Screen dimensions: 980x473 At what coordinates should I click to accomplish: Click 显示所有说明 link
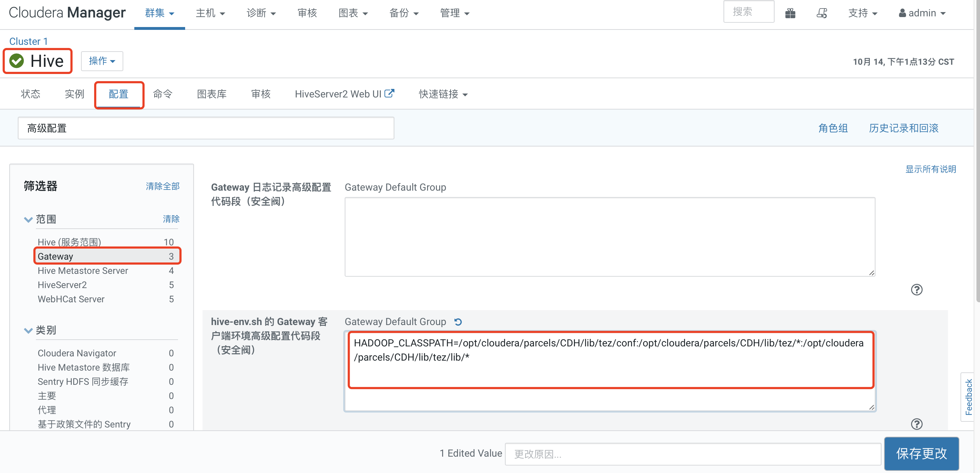tap(931, 169)
